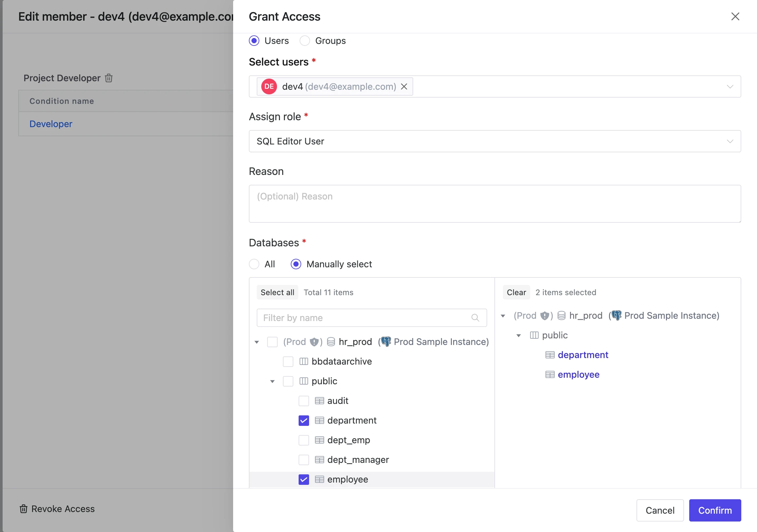
Task: Click inside the Optional Reason text area
Action: point(494,204)
